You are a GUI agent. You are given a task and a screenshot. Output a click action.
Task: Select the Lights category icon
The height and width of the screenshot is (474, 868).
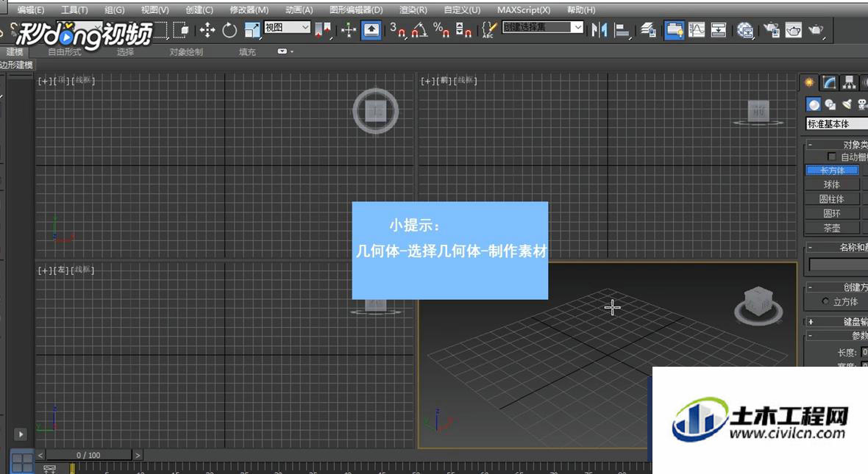coord(847,104)
